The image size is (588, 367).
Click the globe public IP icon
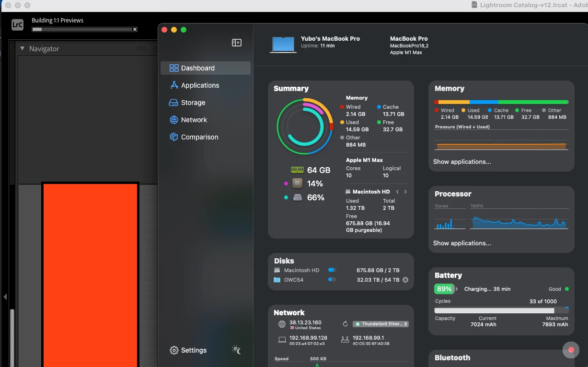coord(282,324)
